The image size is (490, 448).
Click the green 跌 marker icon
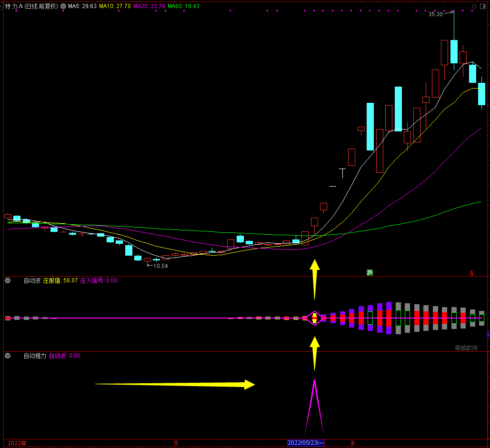[370, 273]
